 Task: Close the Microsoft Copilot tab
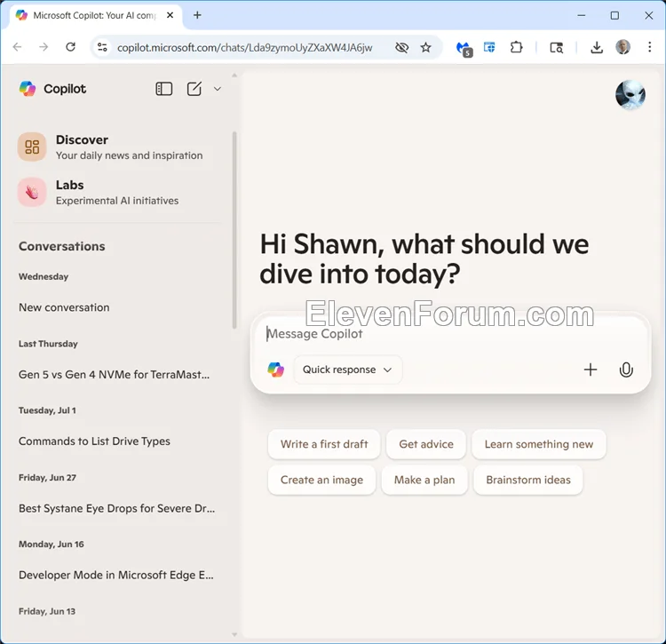tap(170, 15)
